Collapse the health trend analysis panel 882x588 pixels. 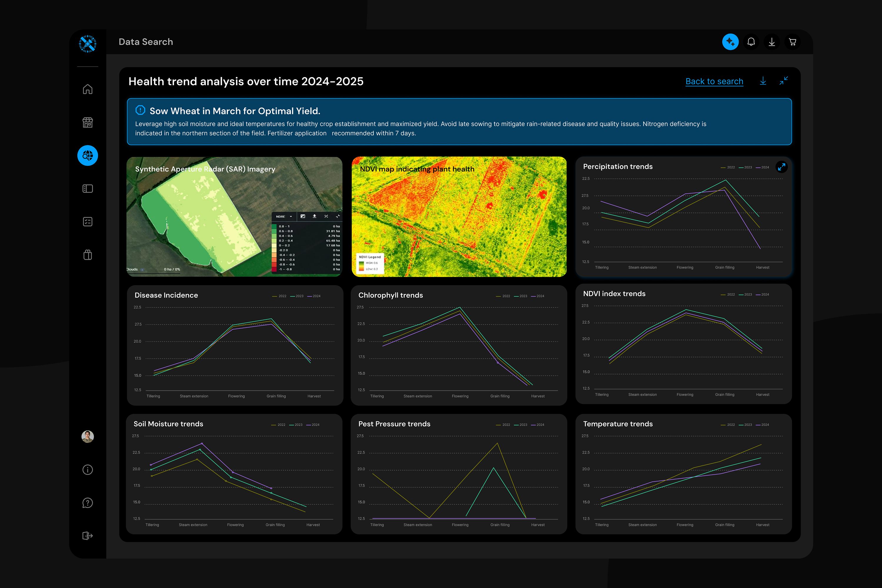[784, 81]
